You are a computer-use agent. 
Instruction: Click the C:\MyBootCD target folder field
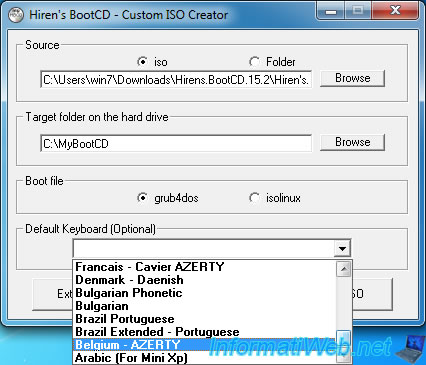(176, 143)
